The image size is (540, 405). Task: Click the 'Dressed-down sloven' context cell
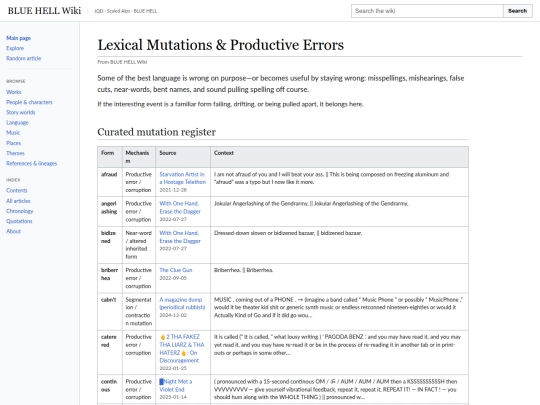pyautogui.click(x=339, y=245)
